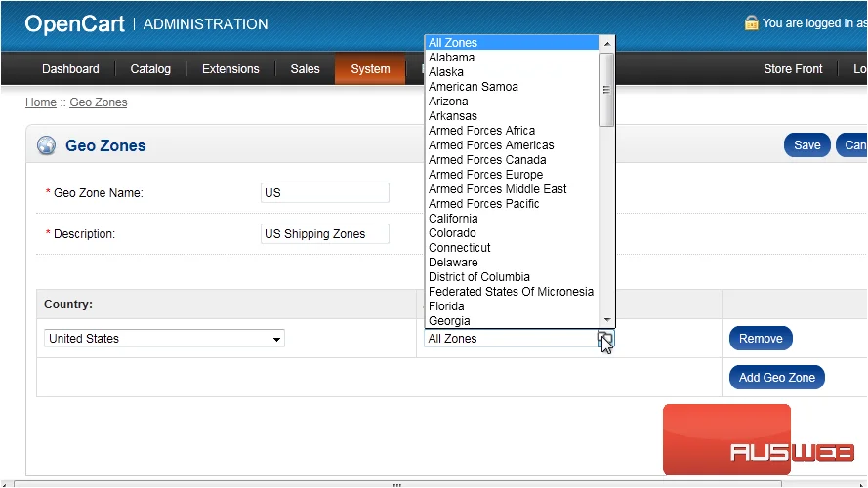The image size is (868, 488).
Task: Click zone list scroll down arrow
Action: [607, 320]
